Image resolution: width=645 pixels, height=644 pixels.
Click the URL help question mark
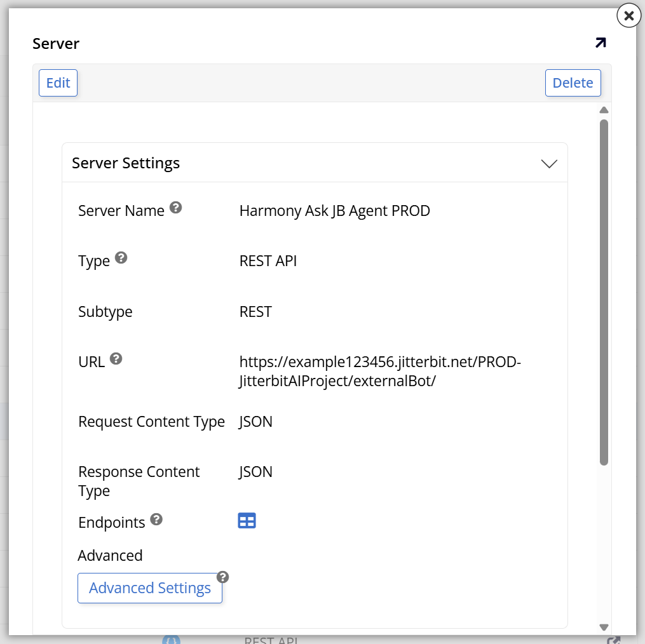pos(116,359)
